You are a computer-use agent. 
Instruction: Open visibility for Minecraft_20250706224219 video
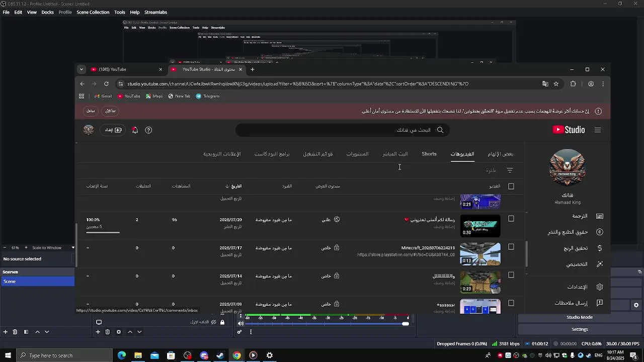coord(331,248)
